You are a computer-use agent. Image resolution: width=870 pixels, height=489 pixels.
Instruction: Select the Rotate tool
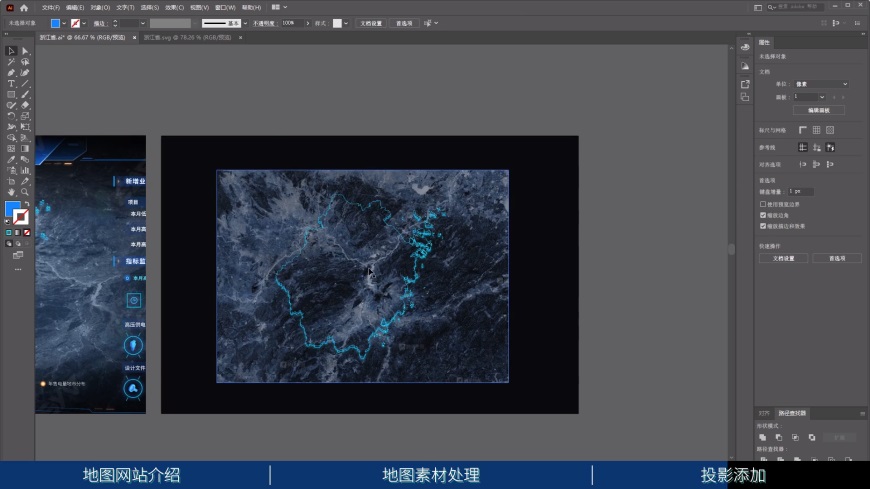pos(11,116)
